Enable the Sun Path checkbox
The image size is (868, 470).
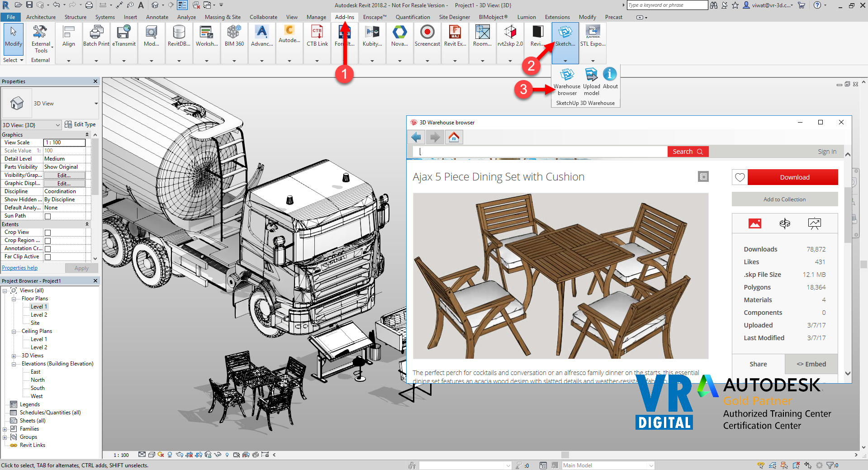[x=47, y=216]
